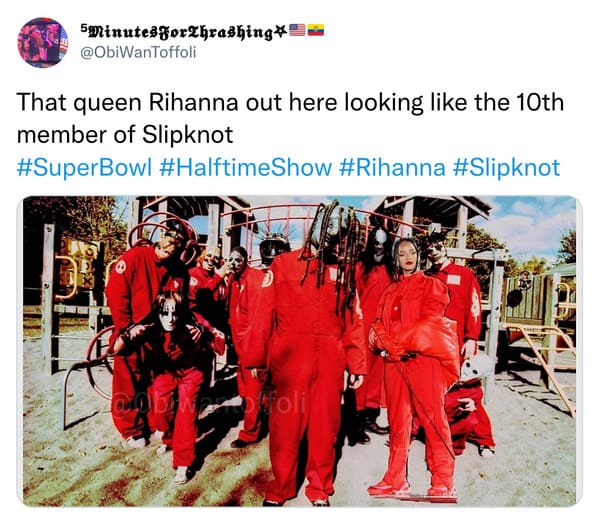Open the 5MinutesForThrashing display name
Screen dimensions: 599x524
tap(177, 32)
